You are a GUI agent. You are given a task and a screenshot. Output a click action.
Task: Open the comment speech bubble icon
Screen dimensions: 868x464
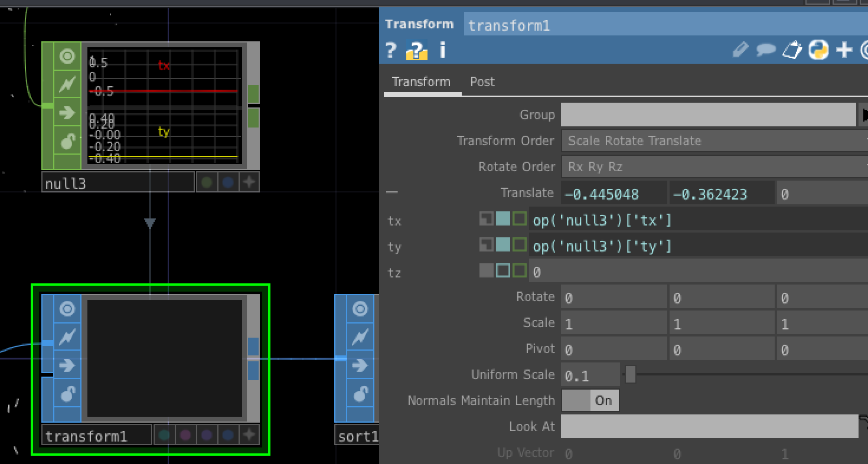click(x=766, y=50)
